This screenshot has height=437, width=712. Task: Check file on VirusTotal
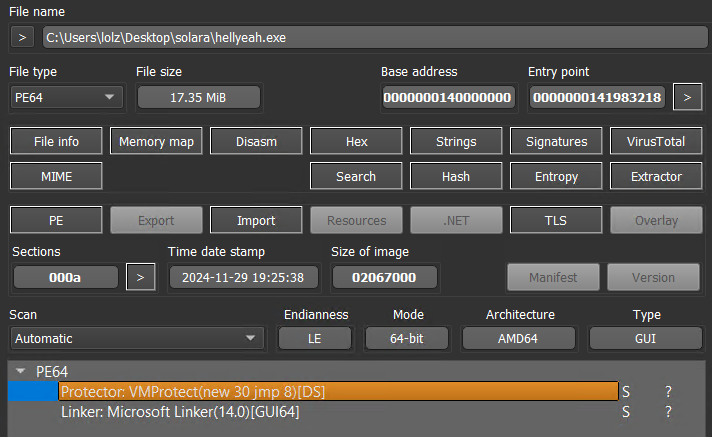(656, 141)
